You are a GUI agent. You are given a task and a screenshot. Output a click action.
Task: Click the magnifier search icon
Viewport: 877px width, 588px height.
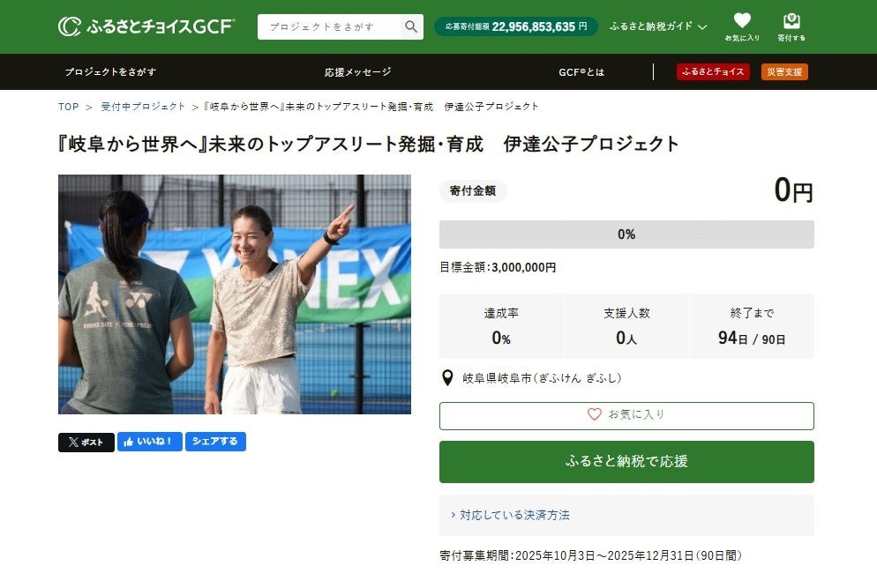click(411, 26)
